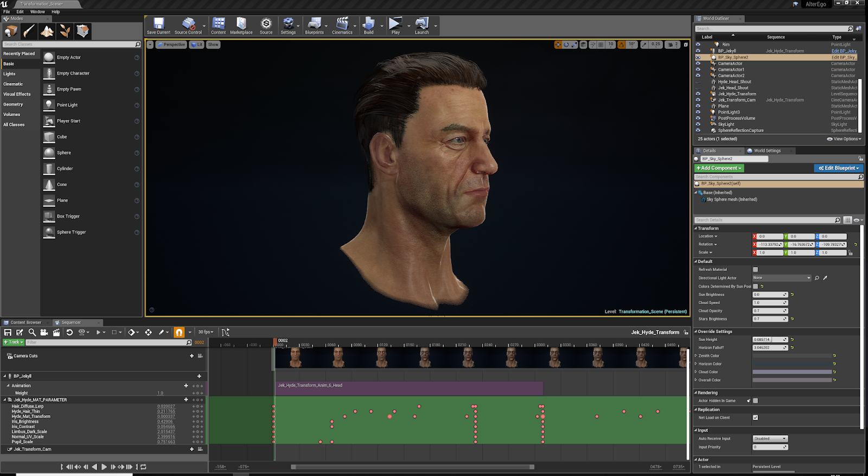The image size is (868, 476).
Task: Open Source Control in main toolbar
Action: click(188, 26)
